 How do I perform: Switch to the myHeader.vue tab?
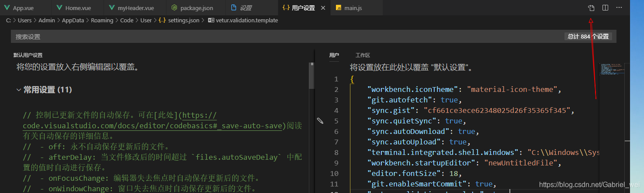[135, 8]
